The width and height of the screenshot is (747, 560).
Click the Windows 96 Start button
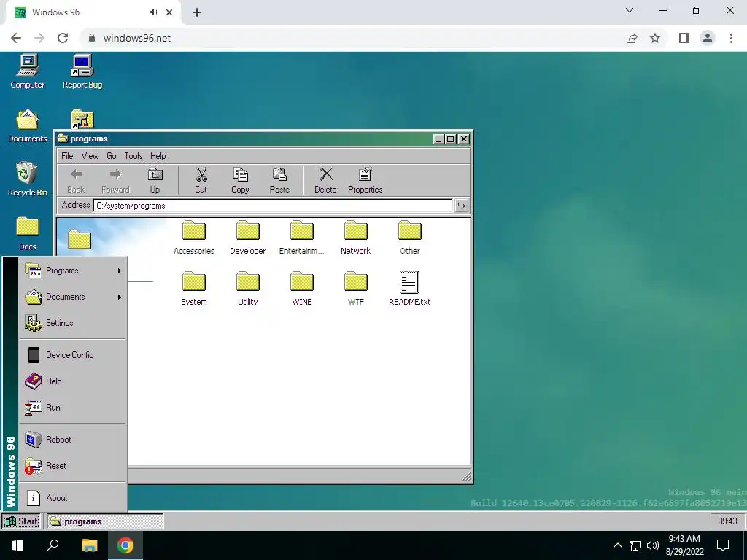pos(22,521)
